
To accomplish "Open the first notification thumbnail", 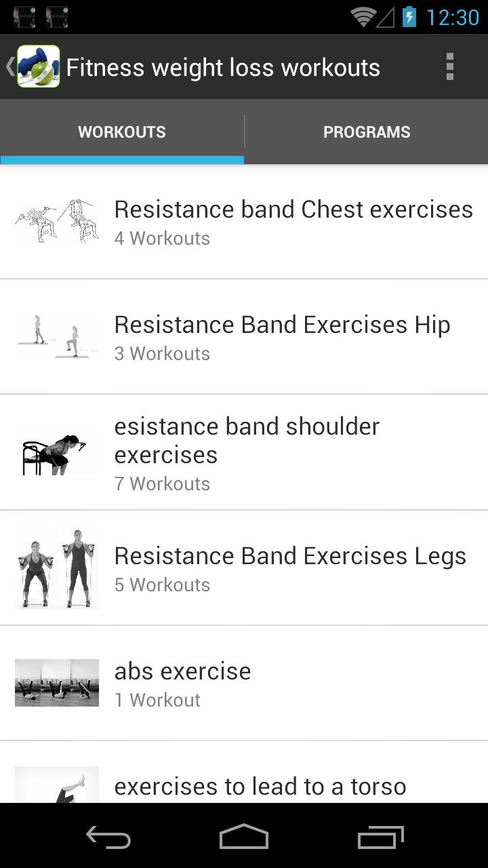I will coord(26,16).
